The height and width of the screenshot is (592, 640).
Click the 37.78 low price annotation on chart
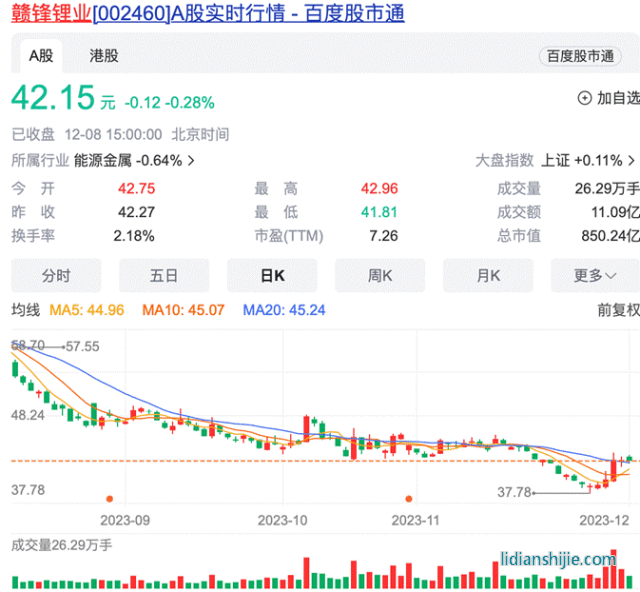tap(513, 492)
